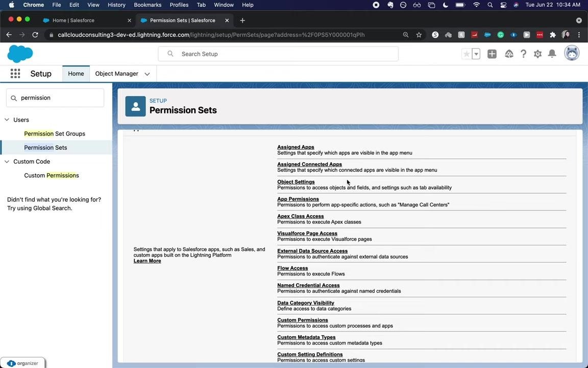This screenshot has height=368, width=588.
Task: Select the Object Manager tab
Action: coord(116,74)
